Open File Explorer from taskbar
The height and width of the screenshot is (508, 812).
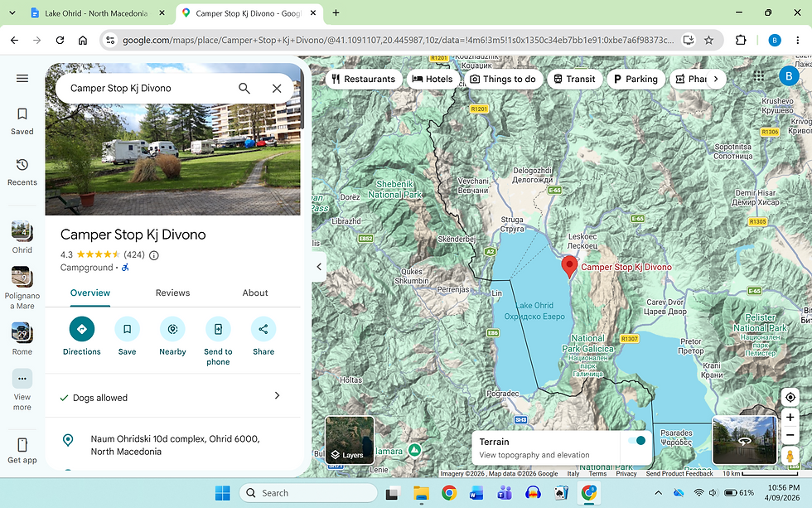[x=422, y=493]
